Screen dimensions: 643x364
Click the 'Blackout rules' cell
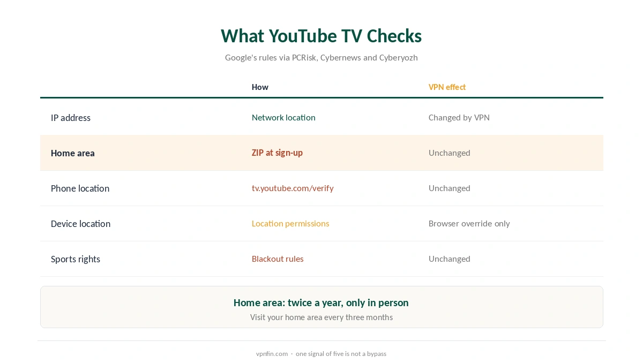click(278, 259)
